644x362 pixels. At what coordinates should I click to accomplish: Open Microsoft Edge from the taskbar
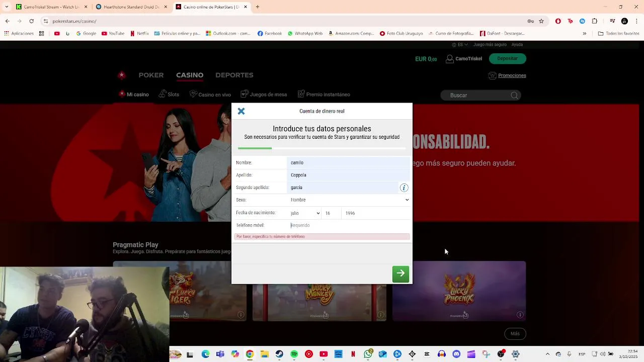[205, 354]
